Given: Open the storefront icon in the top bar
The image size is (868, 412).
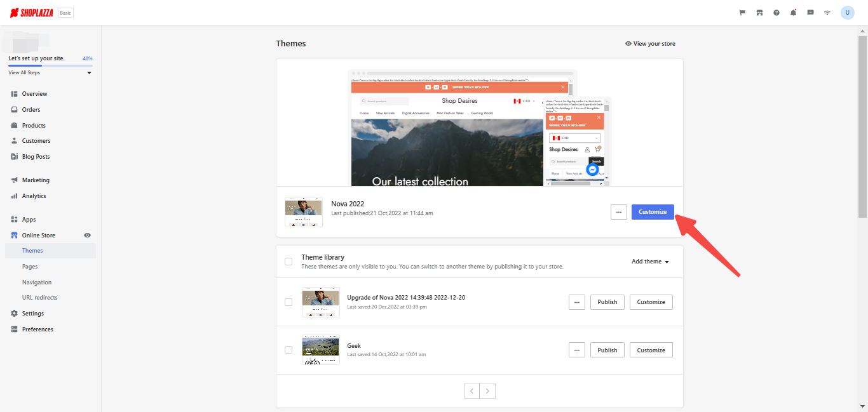Looking at the screenshot, I should click(759, 13).
